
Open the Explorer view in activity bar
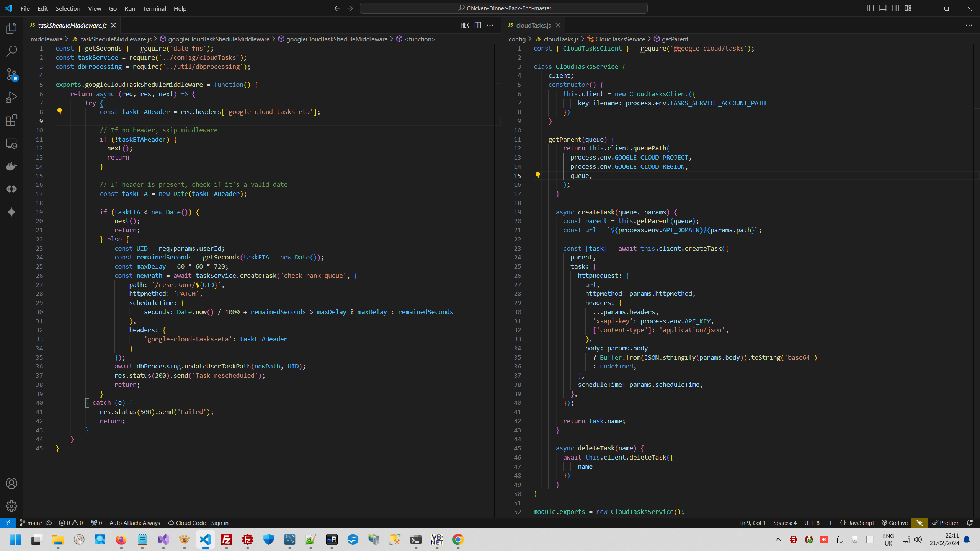point(11,28)
